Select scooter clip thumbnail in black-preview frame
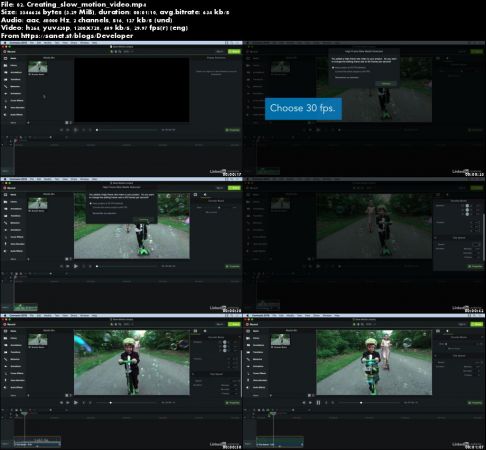The image size is (486, 450). pyautogui.click(x=38, y=67)
